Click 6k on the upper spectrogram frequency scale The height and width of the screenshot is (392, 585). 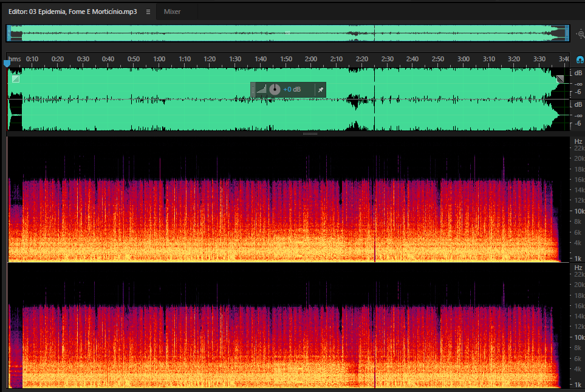pos(578,232)
